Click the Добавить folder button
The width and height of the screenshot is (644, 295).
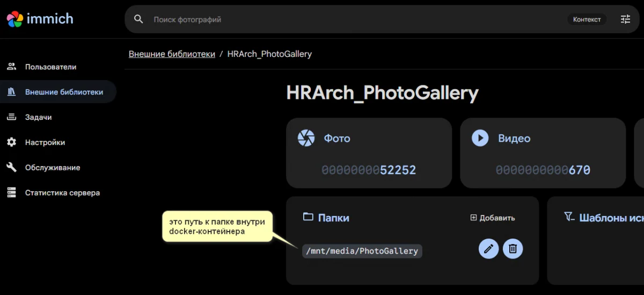[493, 218]
